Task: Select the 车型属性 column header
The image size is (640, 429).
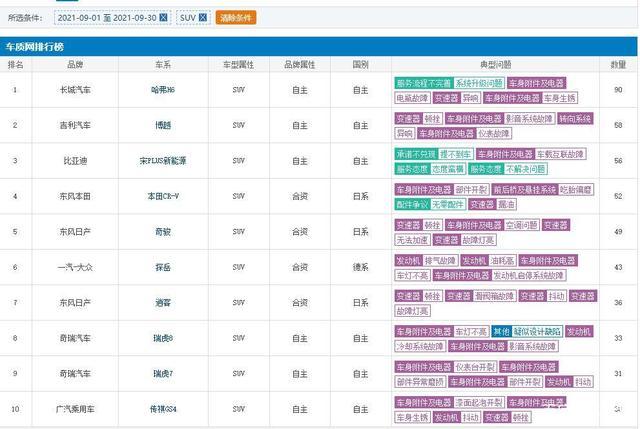Action: (x=238, y=64)
